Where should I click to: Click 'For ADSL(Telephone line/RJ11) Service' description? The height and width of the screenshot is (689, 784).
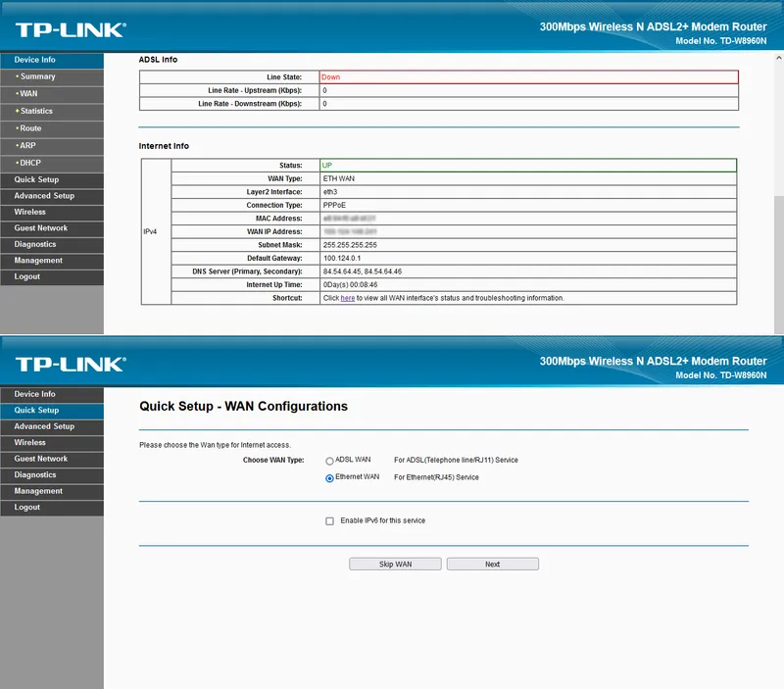(456, 460)
